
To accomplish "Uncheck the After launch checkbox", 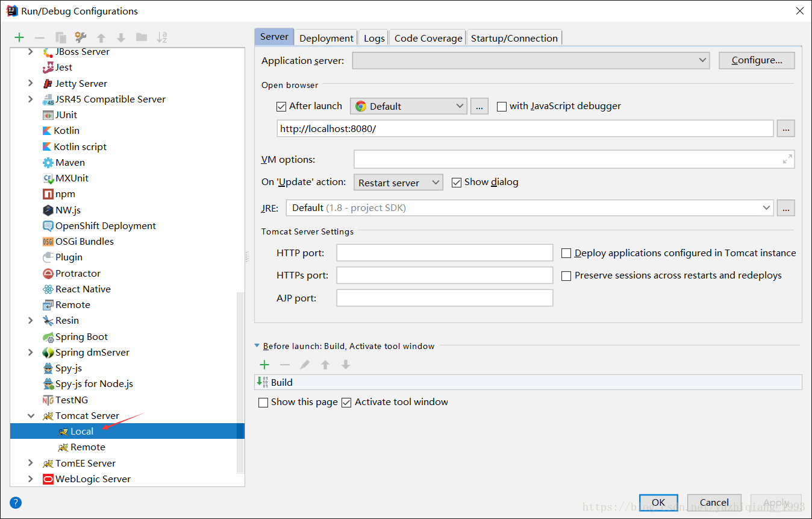I will [281, 107].
